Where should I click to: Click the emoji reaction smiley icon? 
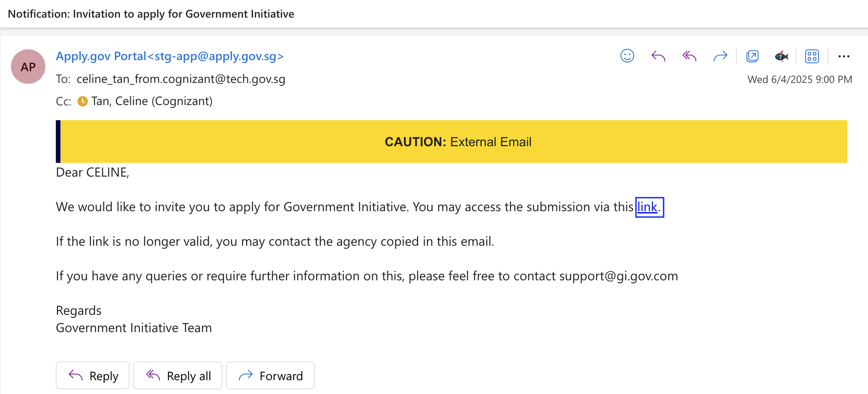pyautogui.click(x=627, y=56)
